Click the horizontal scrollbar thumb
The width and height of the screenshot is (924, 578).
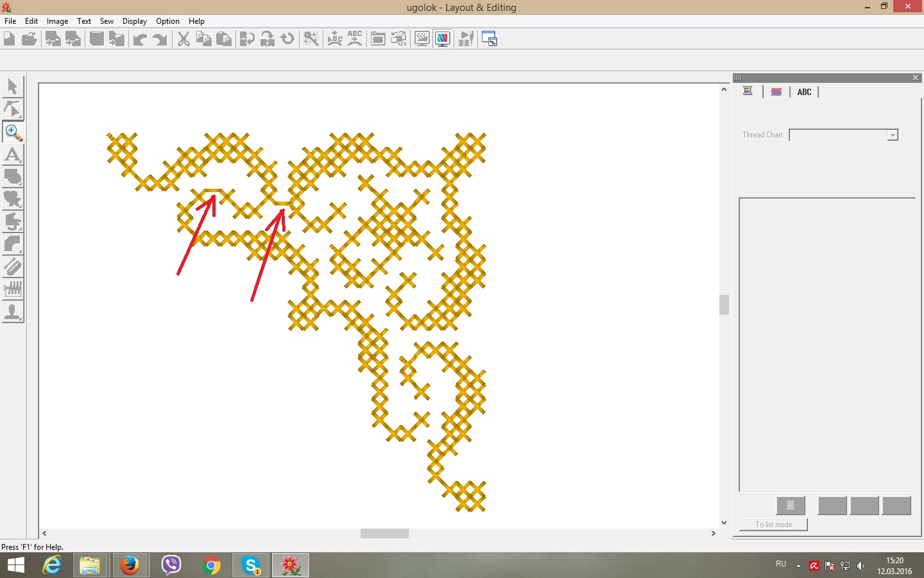(x=384, y=533)
